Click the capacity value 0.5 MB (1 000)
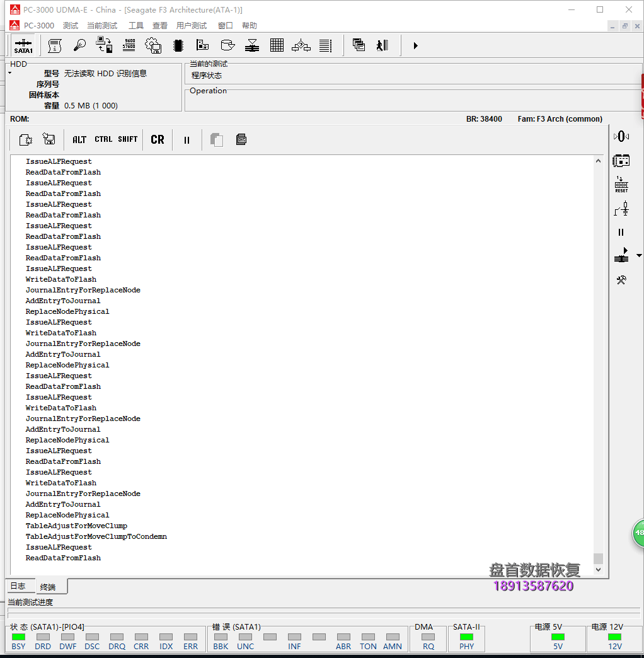Viewport: 644px width, 658px height. coord(91,106)
